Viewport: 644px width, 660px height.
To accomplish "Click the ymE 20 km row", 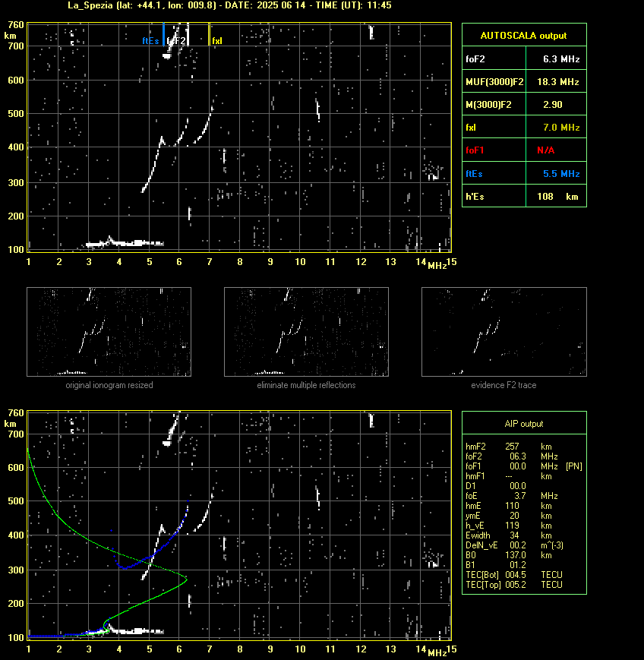I will coord(509,516).
